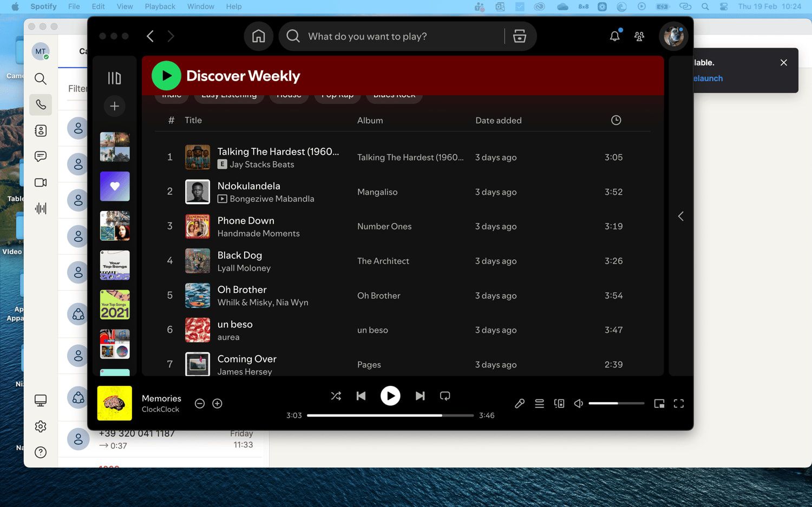
Task: Open the Lyall Moloney artist link
Action: 244,268
